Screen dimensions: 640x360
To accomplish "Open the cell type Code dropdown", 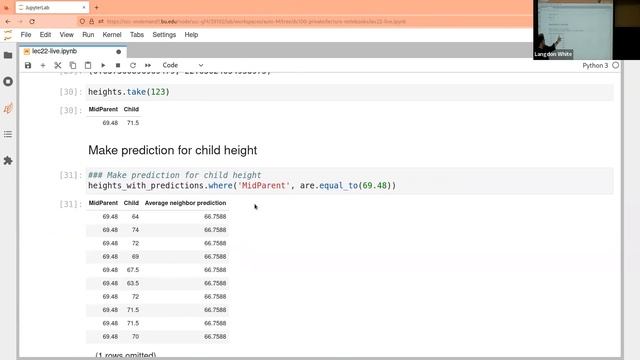I will [182, 65].
